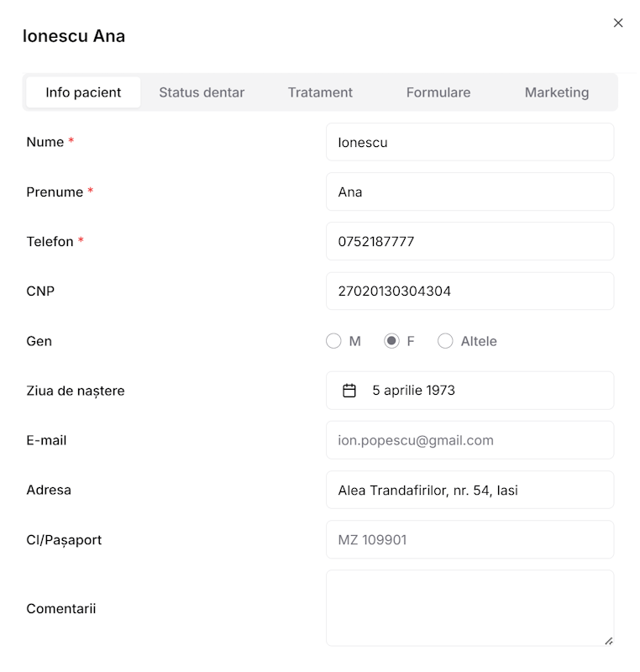Click the E-mail input field
This screenshot has height=672, width=640.
pos(469,440)
